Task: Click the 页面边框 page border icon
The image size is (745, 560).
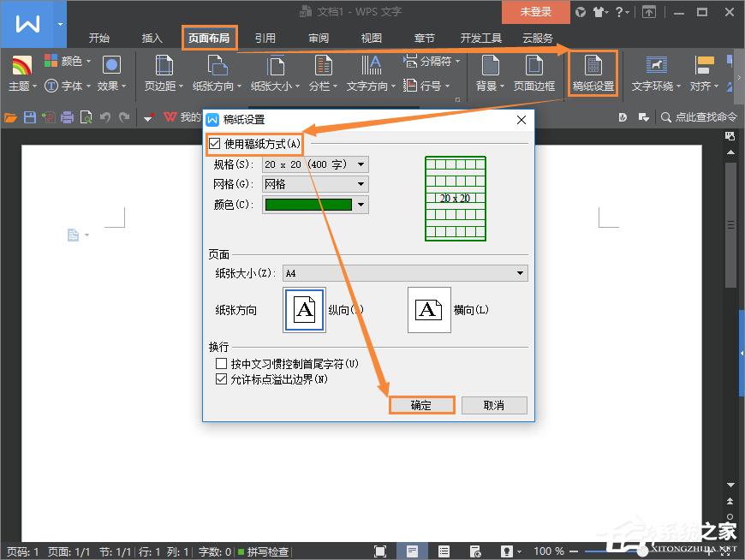Action: pos(534,72)
